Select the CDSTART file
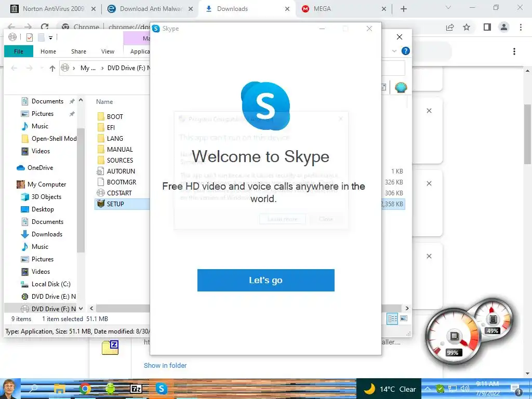Image resolution: width=532 pixels, height=399 pixels. click(x=119, y=193)
